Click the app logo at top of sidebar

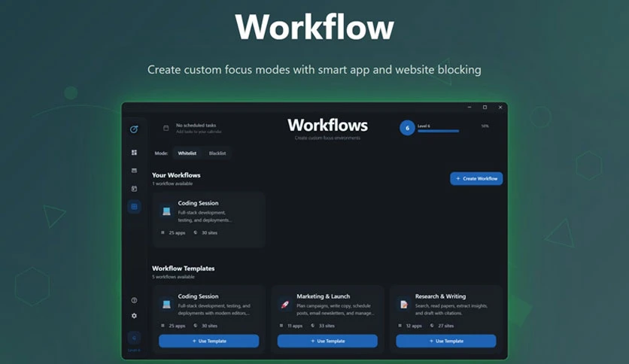[134, 129]
